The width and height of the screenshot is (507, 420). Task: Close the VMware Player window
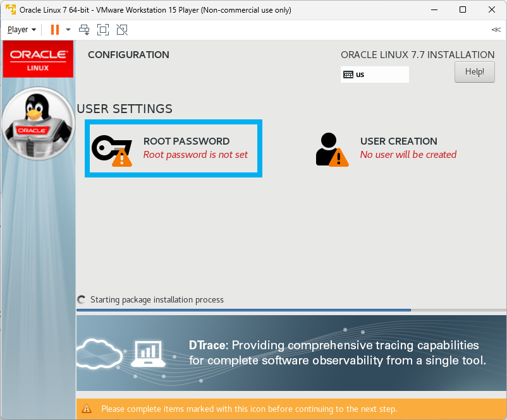[x=492, y=9]
